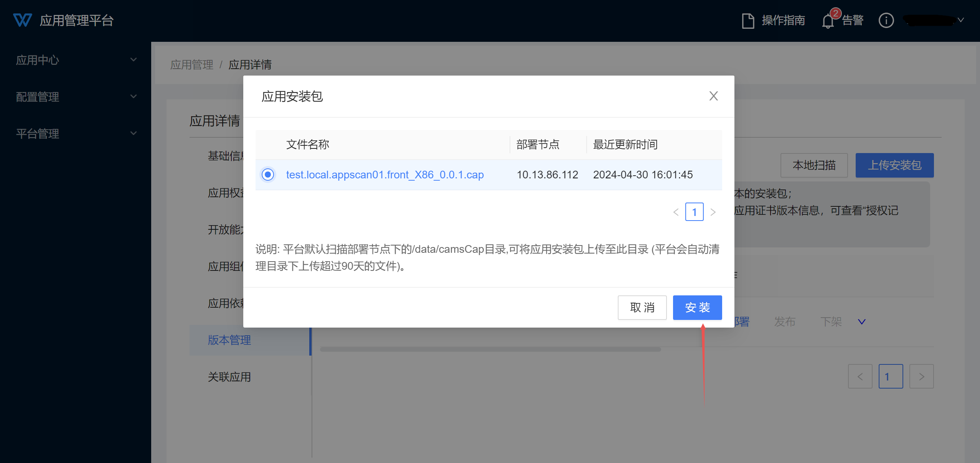Select radio button for test.local.appscan01 package
Screen dimensions: 980x463
[268, 175]
